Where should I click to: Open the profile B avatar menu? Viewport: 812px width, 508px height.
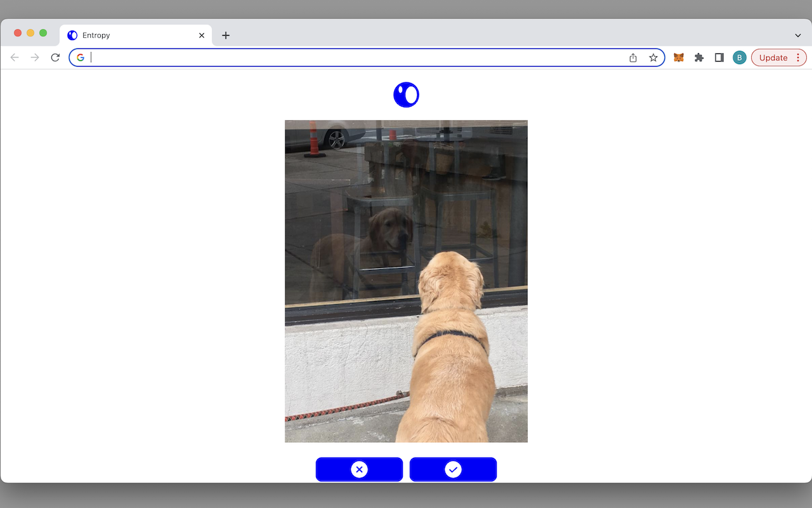coord(740,58)
